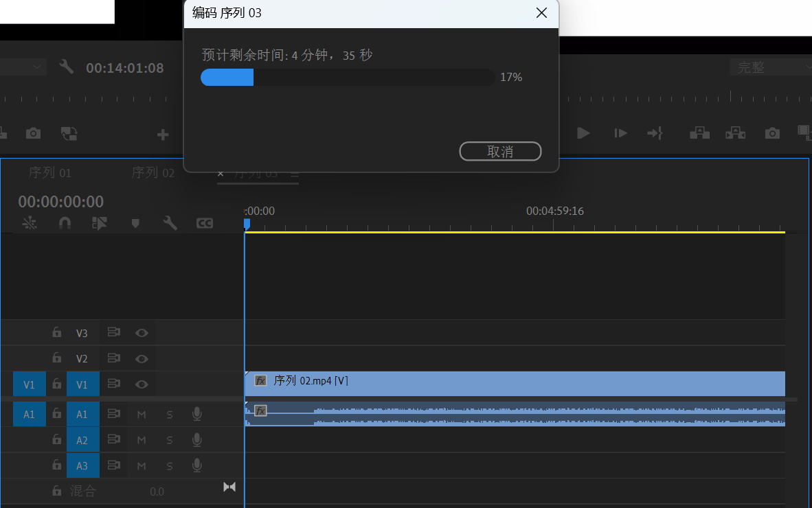Toggle the CC captions track button
812x508 pixels.
click(x=205, y=223)
